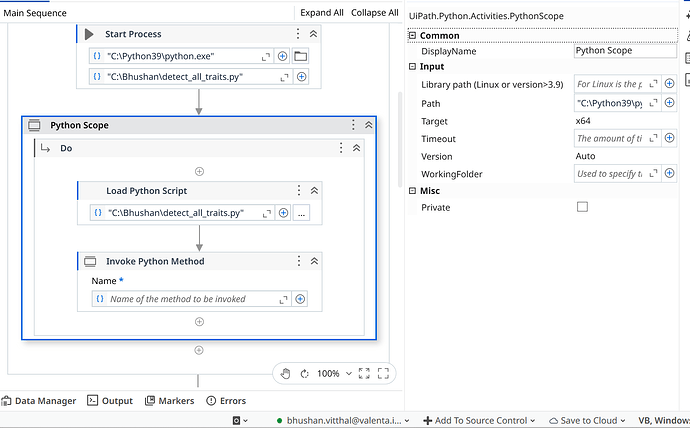Expand editor for Load Python Script file path

click(x=267, y=214)
